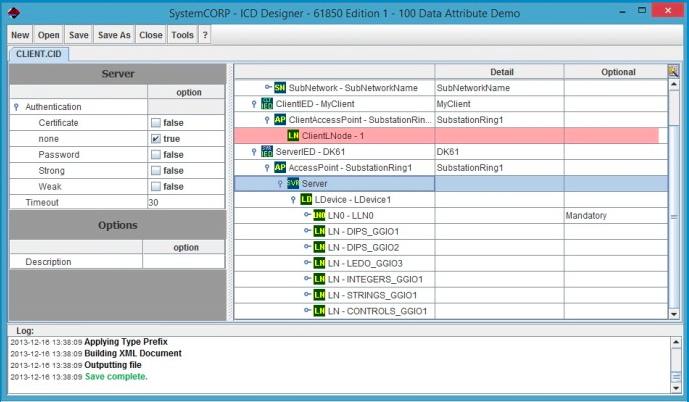
Task: Click the SN SubNetwork node icon
Action: [280, 88]
